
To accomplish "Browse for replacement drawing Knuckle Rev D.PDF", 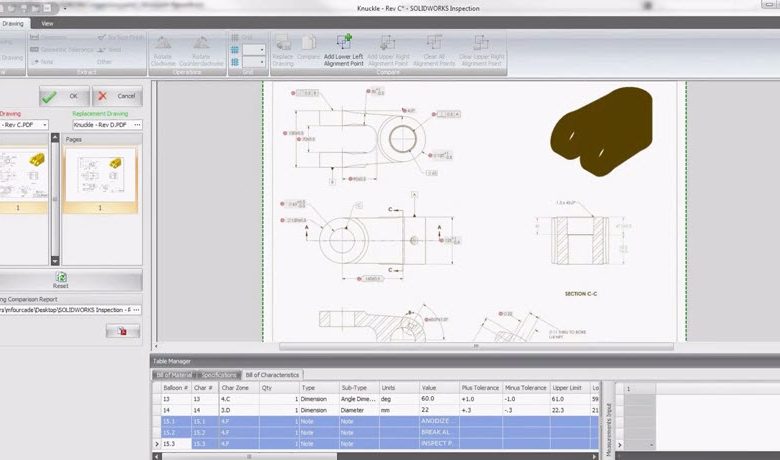I will 137,125.
